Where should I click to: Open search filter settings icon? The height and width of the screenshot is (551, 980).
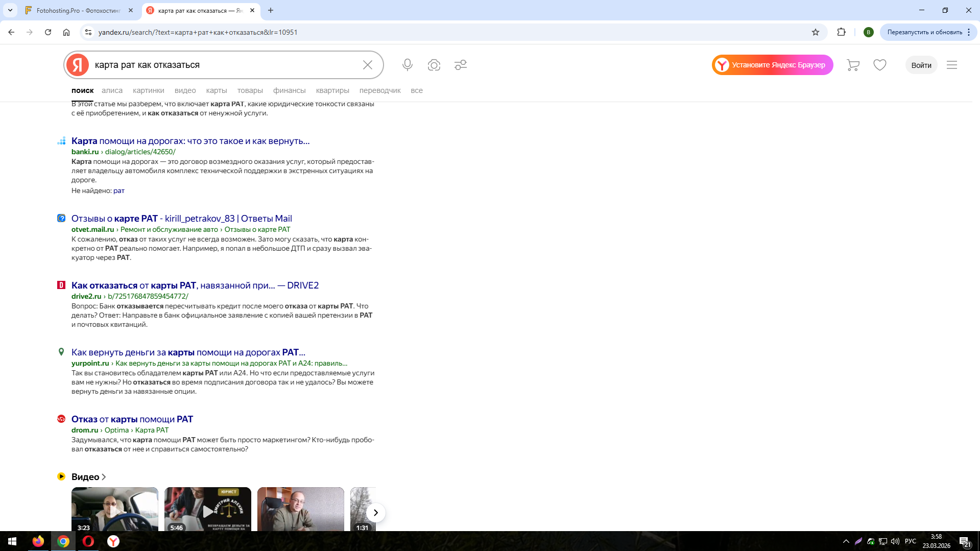tap(461, 65)
